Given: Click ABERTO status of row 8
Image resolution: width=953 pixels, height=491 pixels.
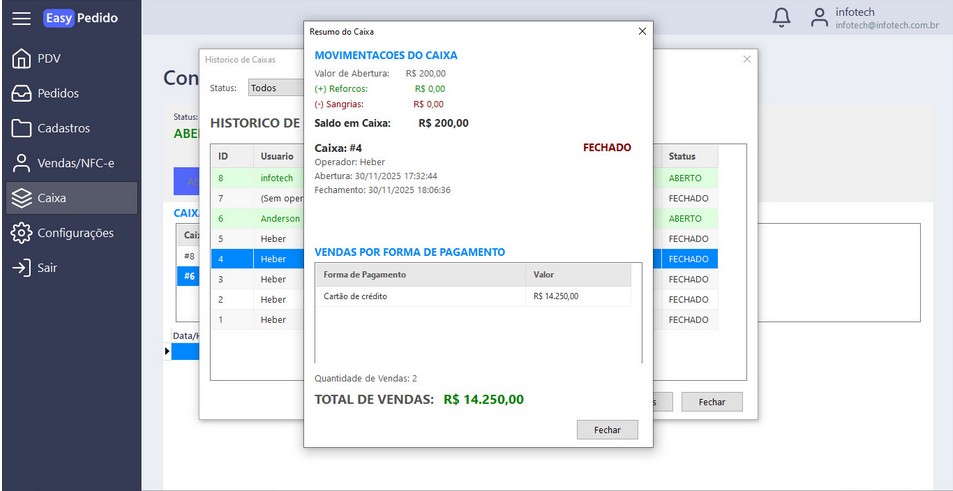Looking at the screenshot, I should tap(685, 178).
